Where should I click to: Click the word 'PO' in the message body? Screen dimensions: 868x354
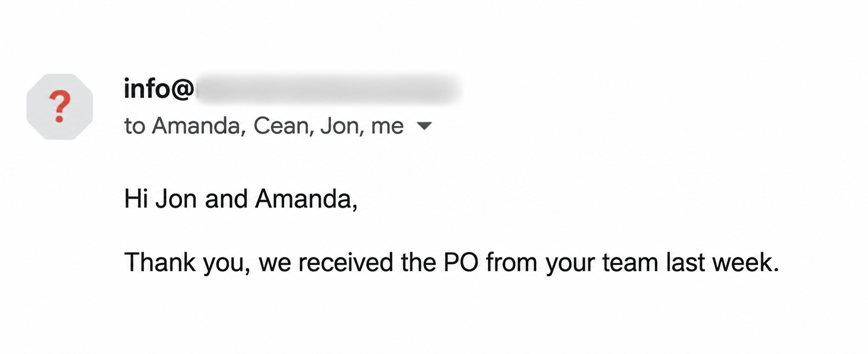(461, 263)
